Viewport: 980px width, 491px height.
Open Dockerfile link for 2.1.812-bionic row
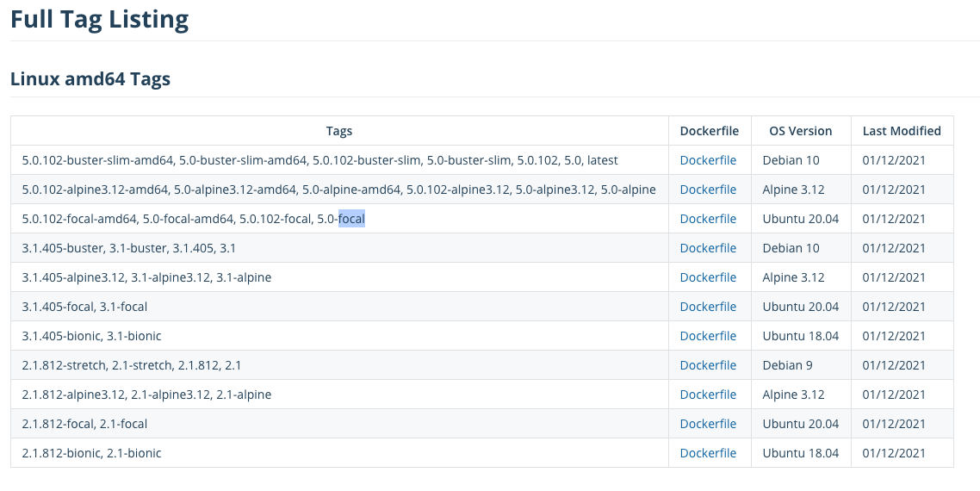[x=708, y=453]
